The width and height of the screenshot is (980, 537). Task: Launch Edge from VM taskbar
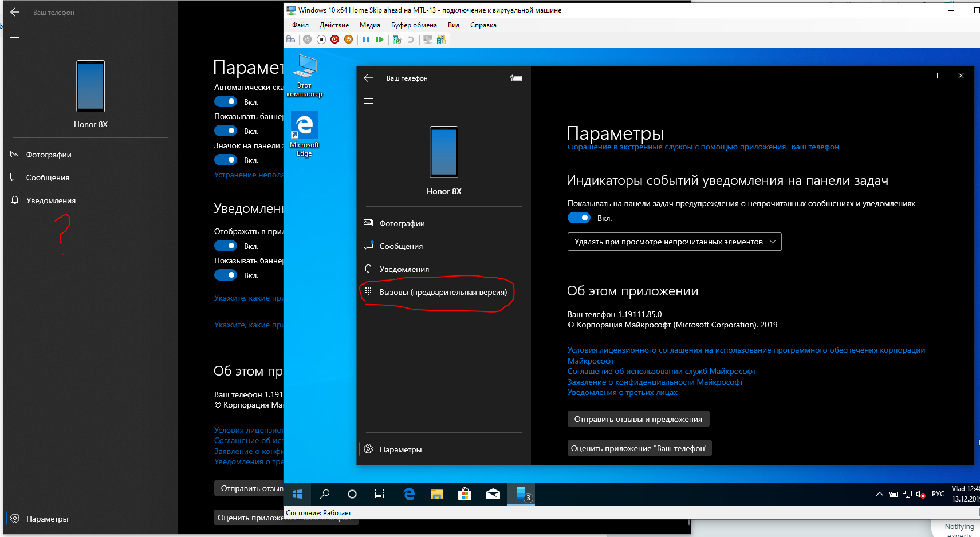(x=409, y=494)
